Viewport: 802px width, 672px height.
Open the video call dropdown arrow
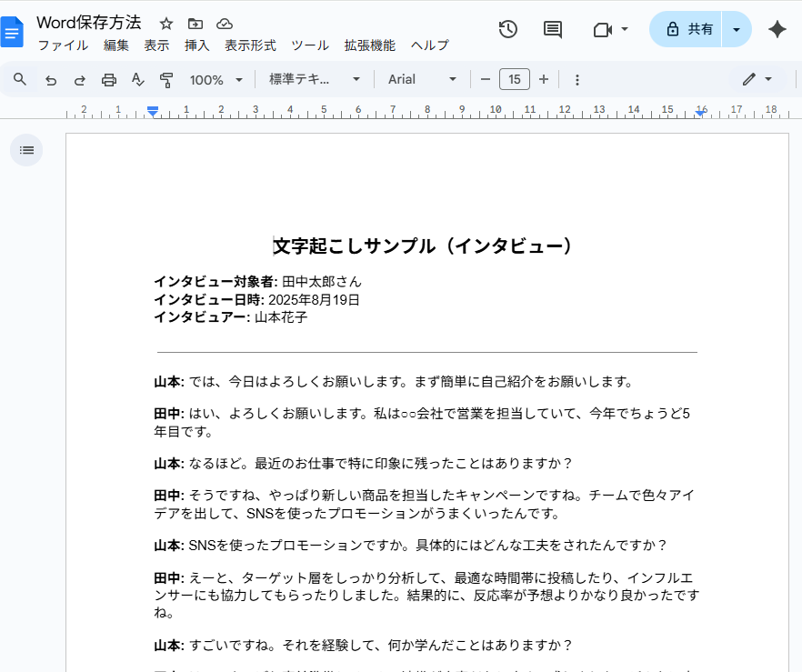(x=625, y=29)
